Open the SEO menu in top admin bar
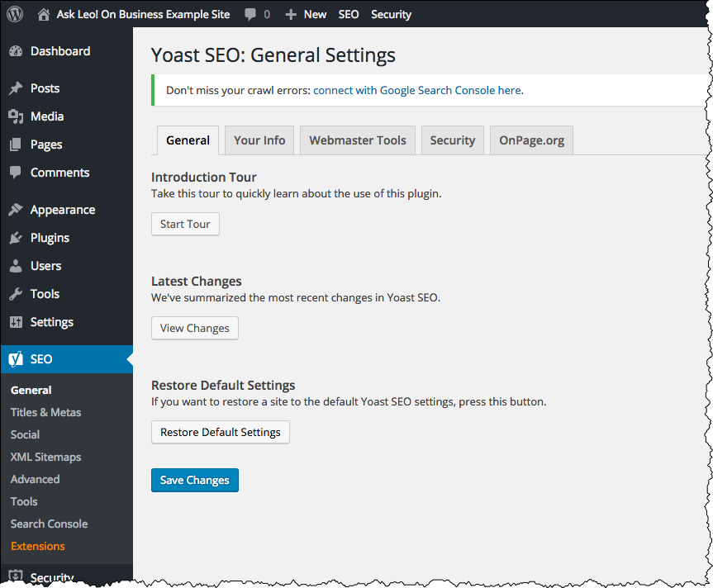 [x=349, y=15]
